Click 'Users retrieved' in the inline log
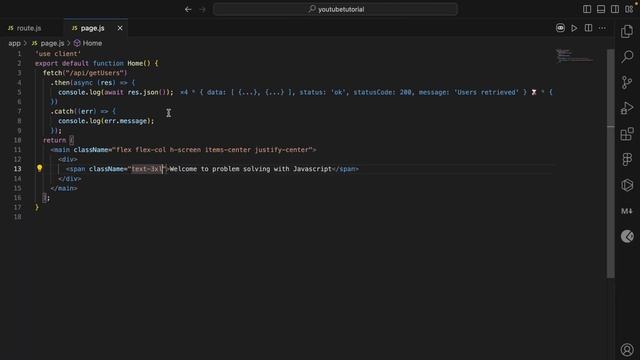The image size is (640, 360). pos(486,92)
